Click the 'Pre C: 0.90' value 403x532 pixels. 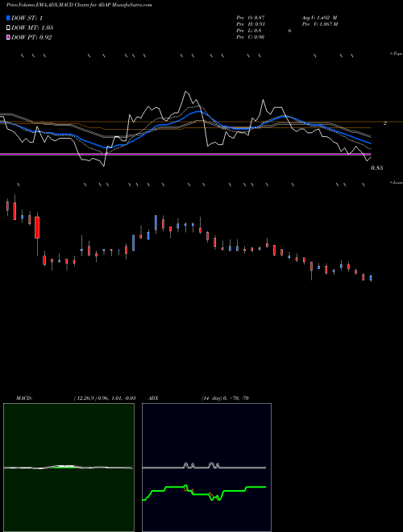coord(251,37)
